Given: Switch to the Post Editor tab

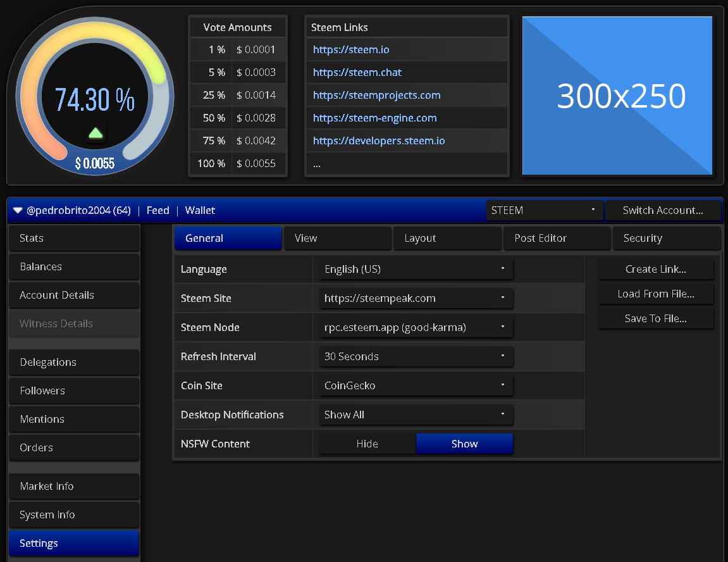Looking at the screenshot, I should 557,238.
